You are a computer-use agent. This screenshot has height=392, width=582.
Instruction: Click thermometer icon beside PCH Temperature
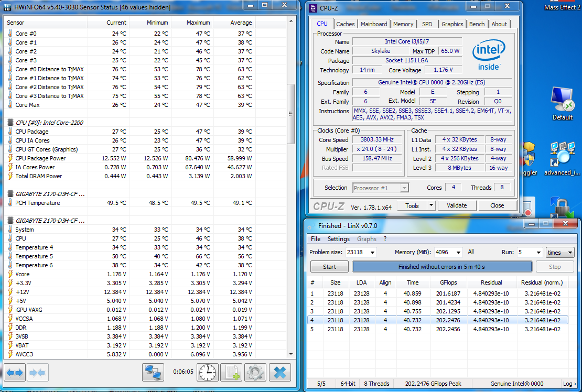(10, 203)
